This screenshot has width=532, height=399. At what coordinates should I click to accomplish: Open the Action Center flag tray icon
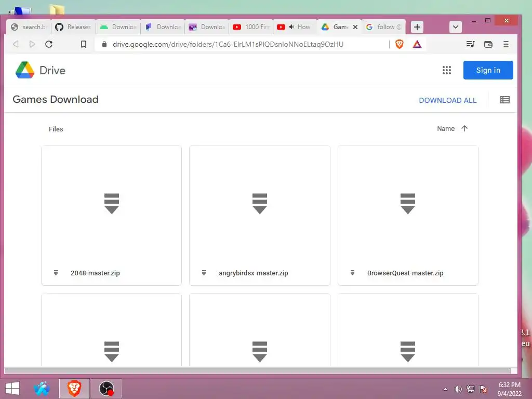[x=483, y=389]
